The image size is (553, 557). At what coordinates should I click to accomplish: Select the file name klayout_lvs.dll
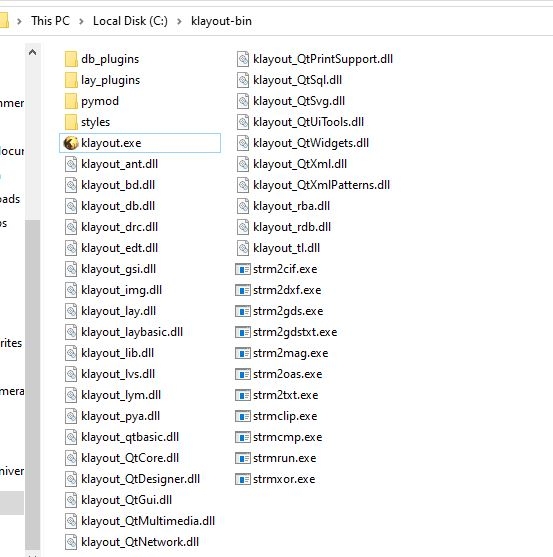pyautogui.click(x=118, y=374)
